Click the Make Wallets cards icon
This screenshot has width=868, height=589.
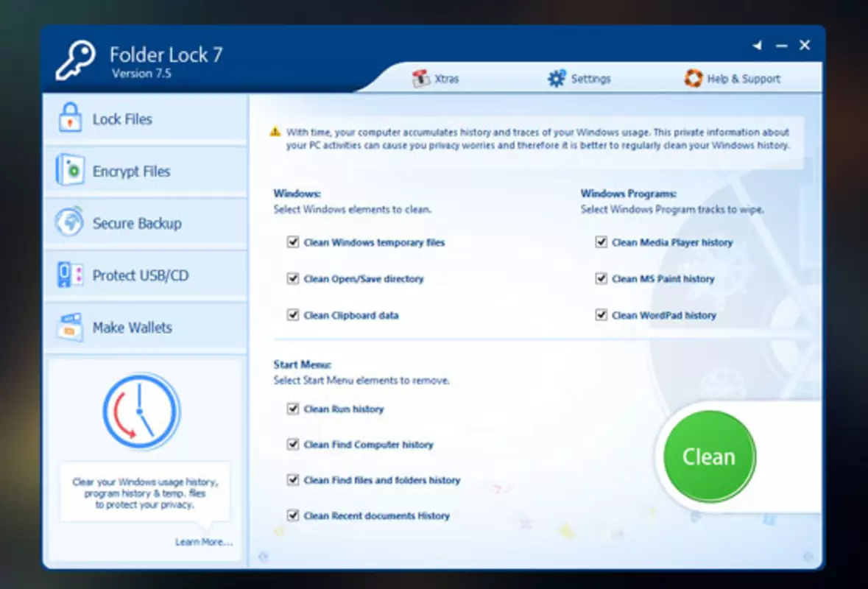click(x=70, y=327)
